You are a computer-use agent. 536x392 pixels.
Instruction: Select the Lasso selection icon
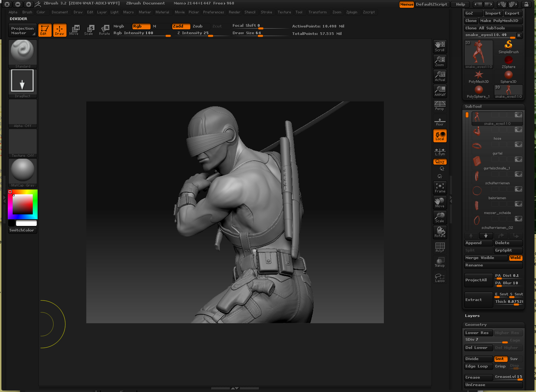(440, 278)
